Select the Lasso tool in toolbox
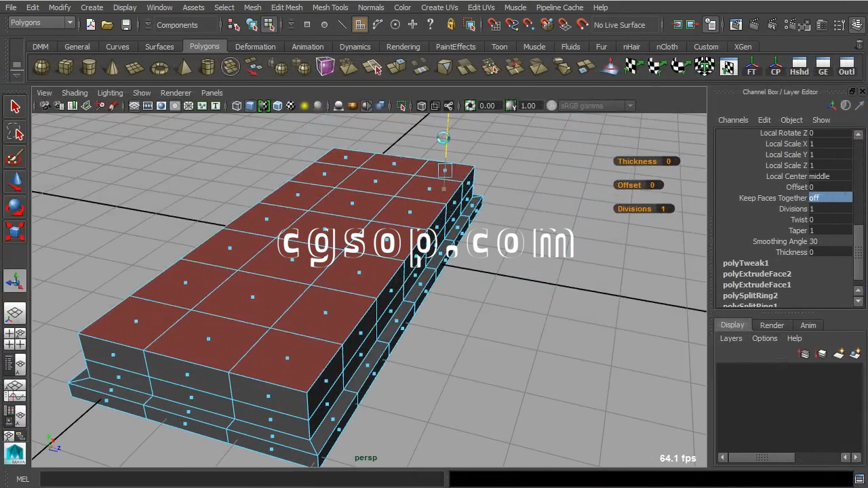Screen dimensions: 868x488 15,133
